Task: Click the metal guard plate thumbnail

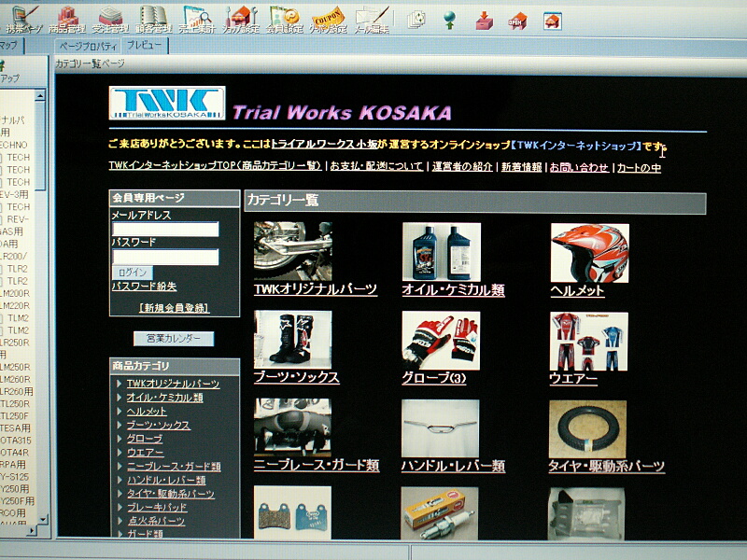Action: [586, 514]
